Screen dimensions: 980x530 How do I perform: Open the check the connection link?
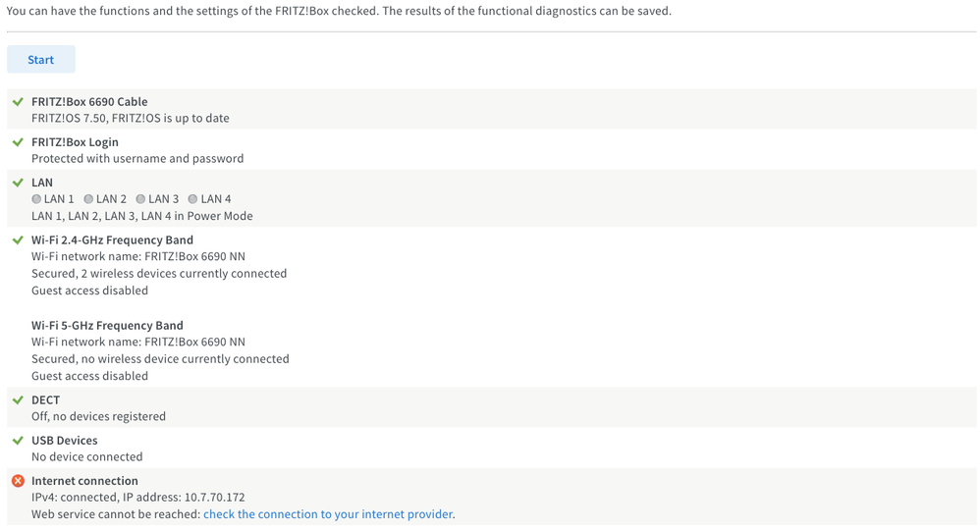[328, 514]
